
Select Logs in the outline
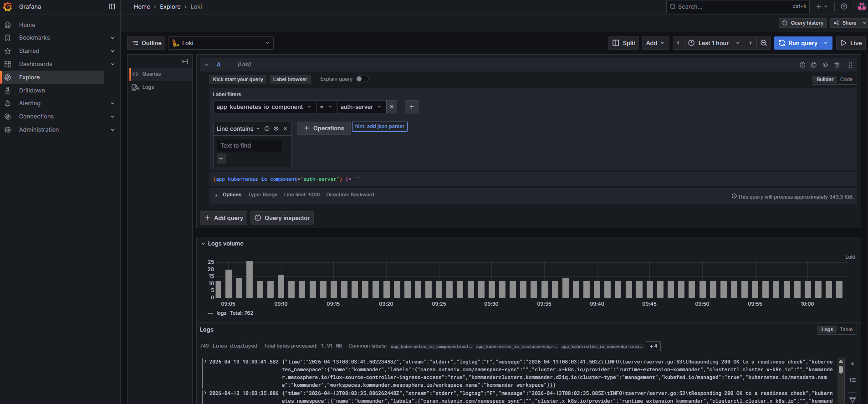pyautogui.click(x=161, y=87)
